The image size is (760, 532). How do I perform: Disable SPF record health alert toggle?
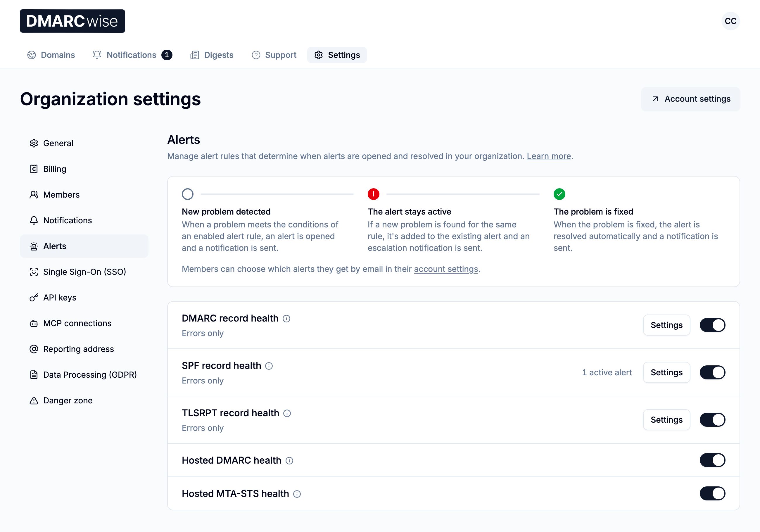tap(712, 372)
